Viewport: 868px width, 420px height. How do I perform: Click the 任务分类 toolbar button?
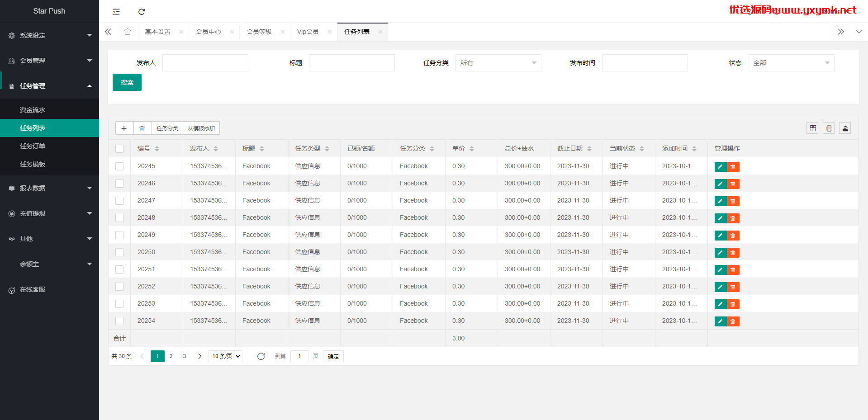(167, 128)
